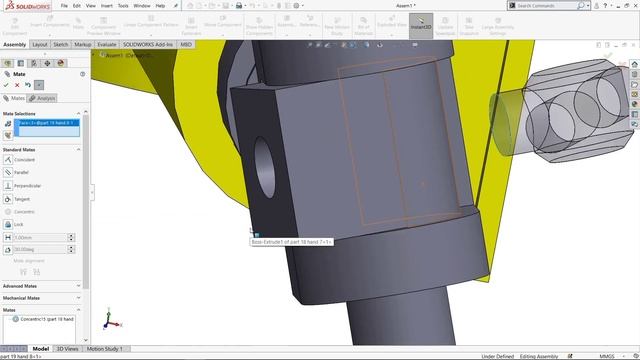Open the Print icon dropdown arrow
The image size is (640, 360).
pos(245,6)
